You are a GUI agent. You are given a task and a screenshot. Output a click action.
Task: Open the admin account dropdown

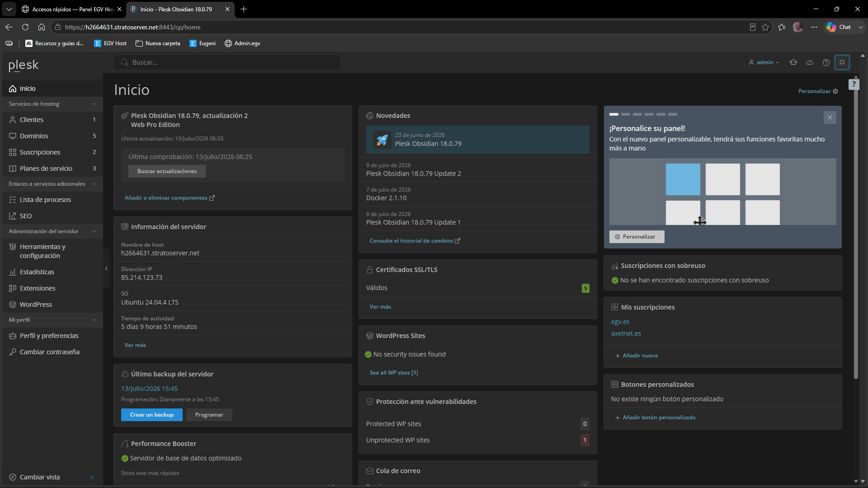click(764, 62)
